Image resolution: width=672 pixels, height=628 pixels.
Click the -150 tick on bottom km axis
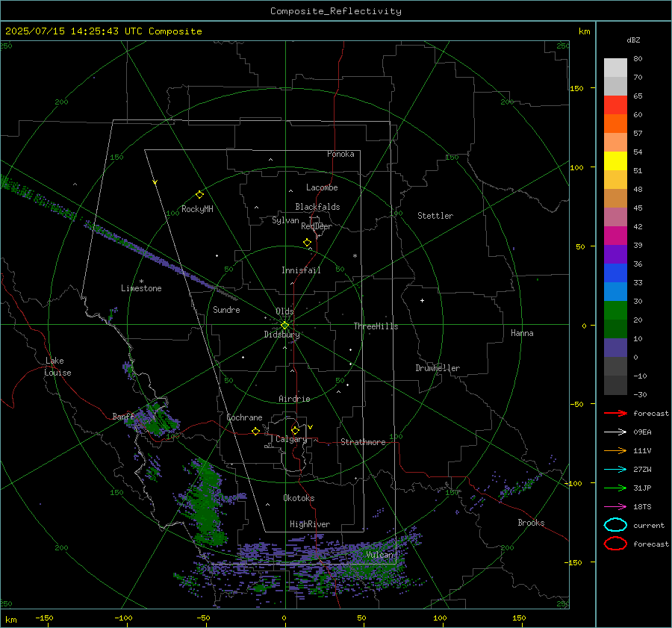pos(44,618)
